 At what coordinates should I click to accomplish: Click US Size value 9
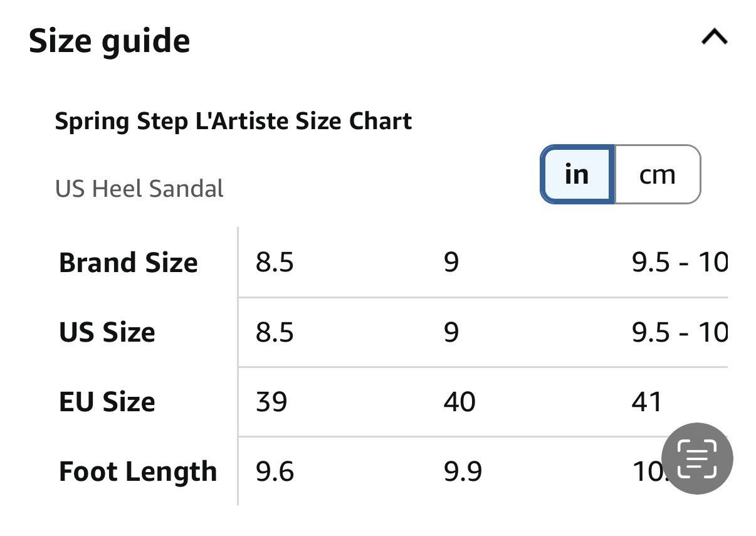point(451,332)
